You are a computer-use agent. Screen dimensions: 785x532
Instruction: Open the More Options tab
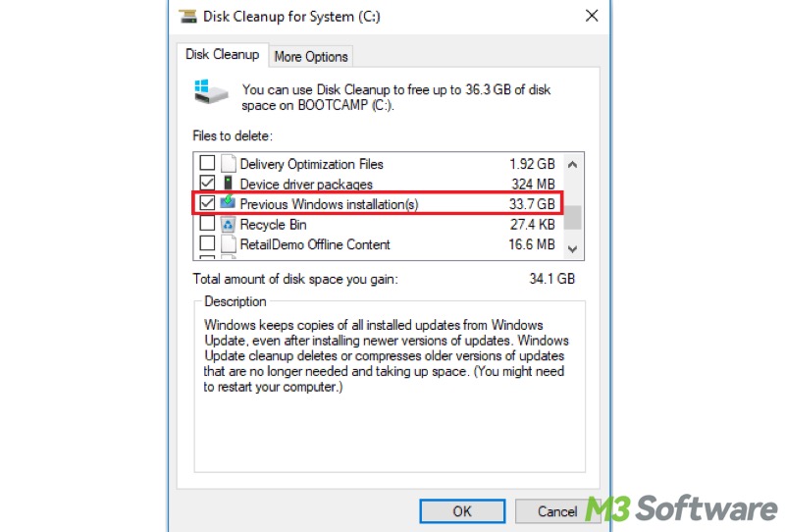click(311, 57)
